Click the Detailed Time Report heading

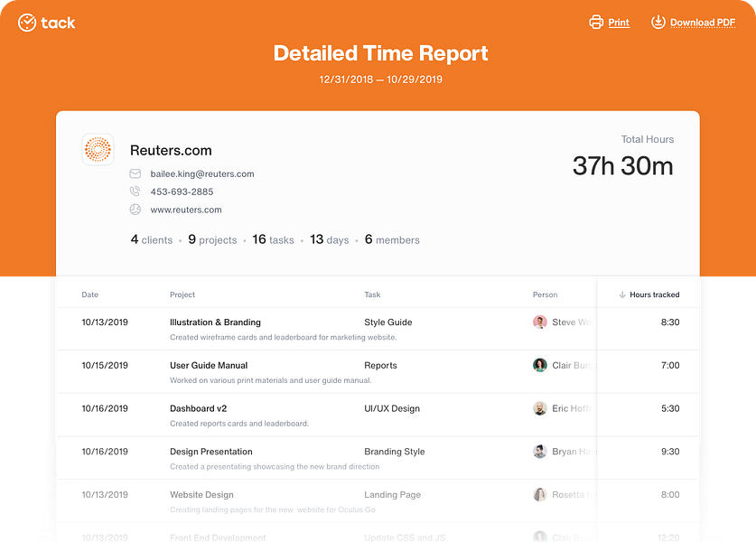pos(380,53)
